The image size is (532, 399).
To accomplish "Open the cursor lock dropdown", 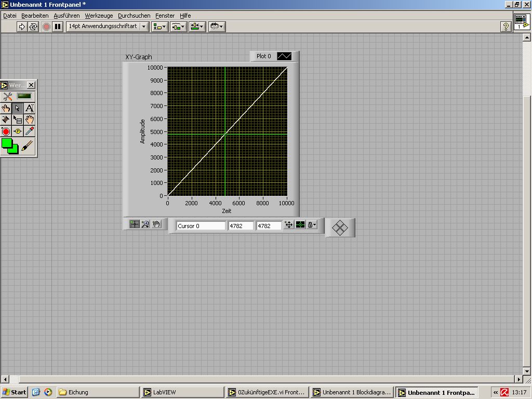I will 312,225.
